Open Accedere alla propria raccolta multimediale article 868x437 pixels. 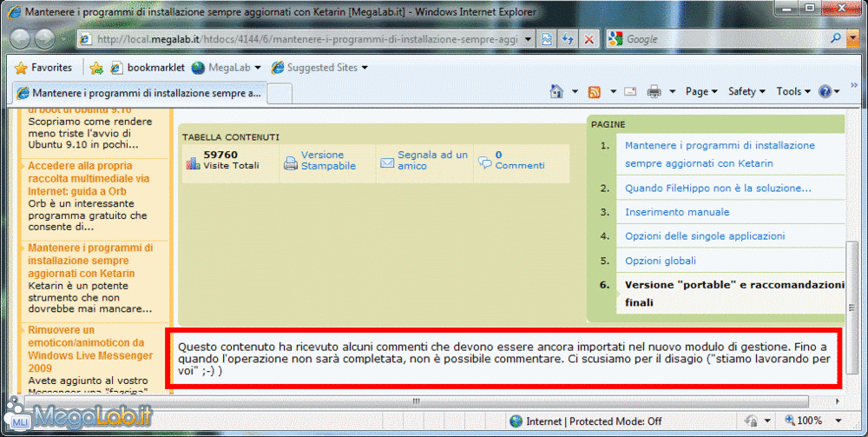pos(89,178)
